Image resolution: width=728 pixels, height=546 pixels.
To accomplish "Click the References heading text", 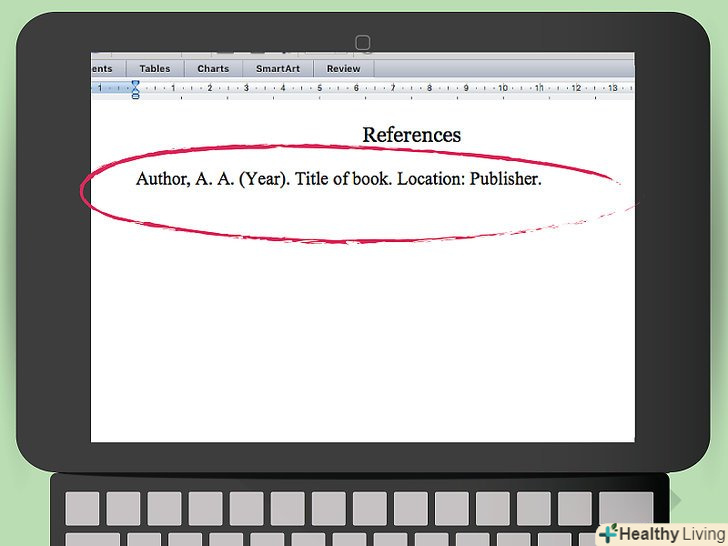I will tap(411, 135).
